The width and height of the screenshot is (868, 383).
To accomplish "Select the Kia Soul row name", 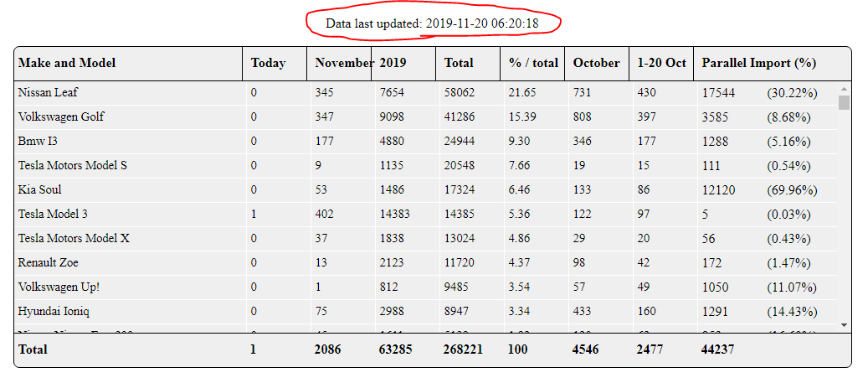I will [x=40, y=189].
